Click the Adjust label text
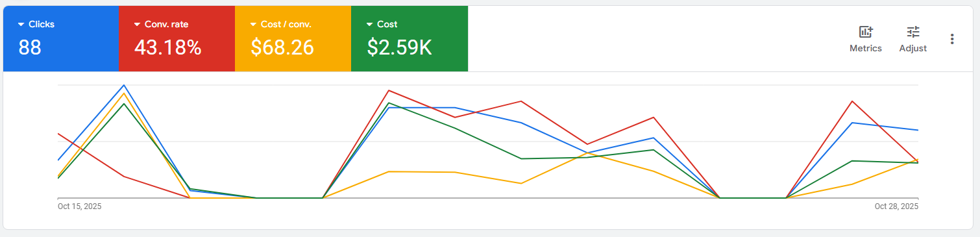 913,48
